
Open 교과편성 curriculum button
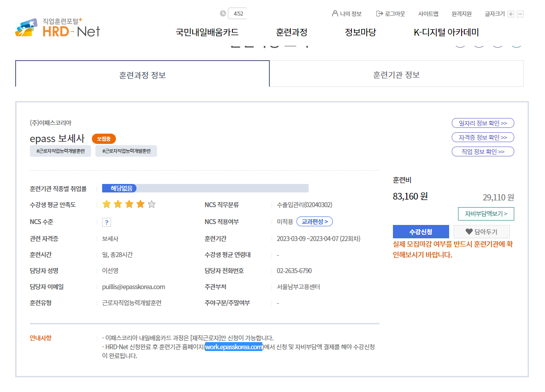tap(314, 221)
